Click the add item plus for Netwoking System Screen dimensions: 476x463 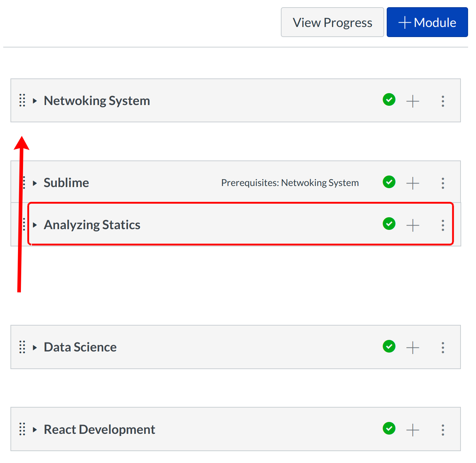pos(413,101)
